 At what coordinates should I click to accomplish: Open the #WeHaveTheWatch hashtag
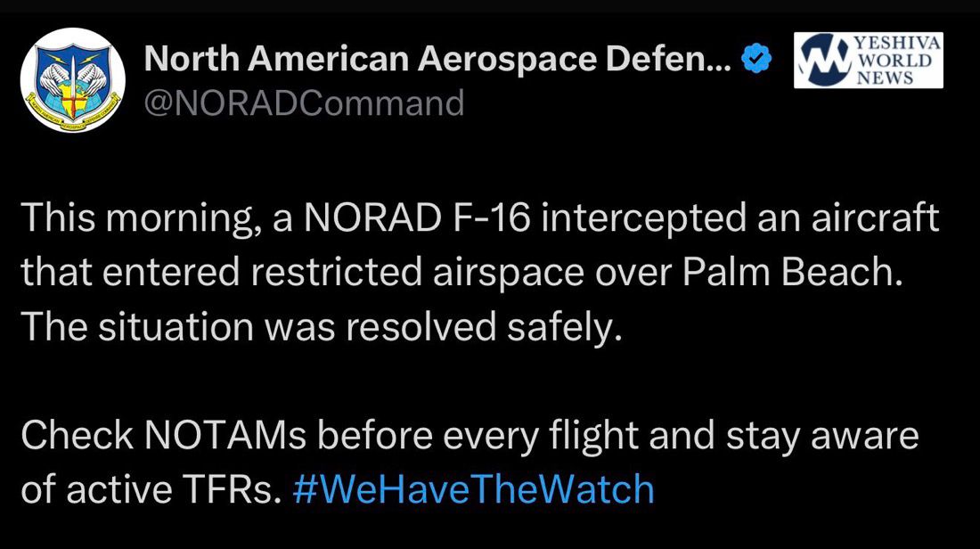coord(473,488)
